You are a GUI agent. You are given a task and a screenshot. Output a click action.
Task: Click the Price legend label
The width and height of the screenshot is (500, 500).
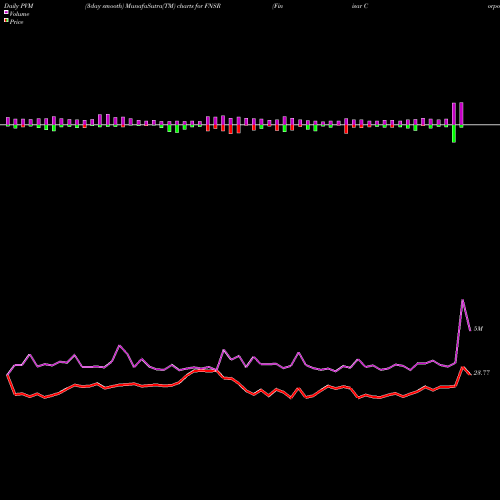coord(16,22)
